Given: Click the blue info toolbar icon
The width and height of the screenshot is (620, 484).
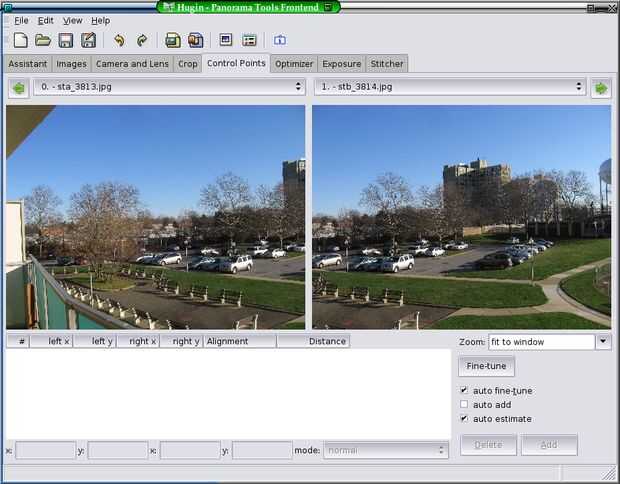Looking at the screenshot, I should 280,40.
